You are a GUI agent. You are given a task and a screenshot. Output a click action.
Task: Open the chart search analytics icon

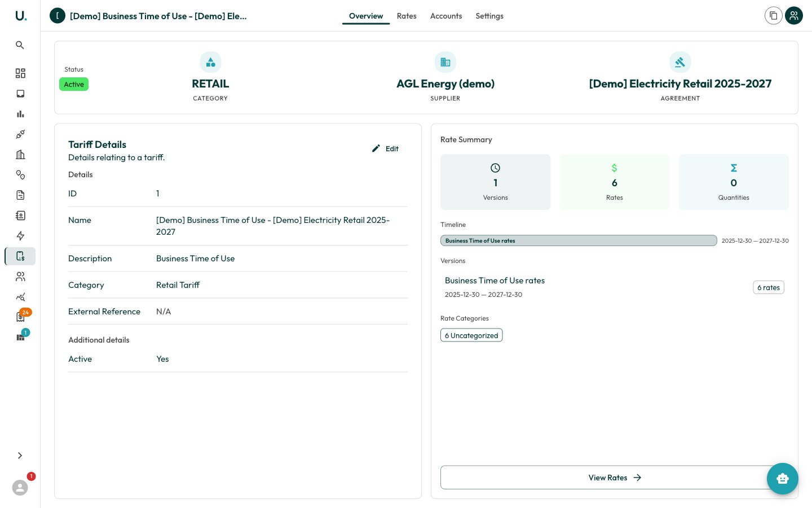(x=20, y=297)
